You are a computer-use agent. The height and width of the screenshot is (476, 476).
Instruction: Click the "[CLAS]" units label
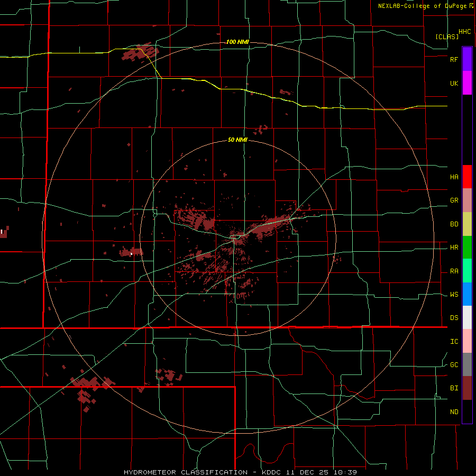point(447,36)
